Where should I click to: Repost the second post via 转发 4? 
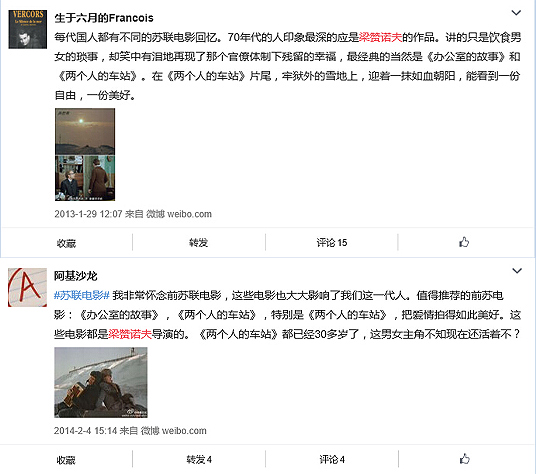[199, 459]
